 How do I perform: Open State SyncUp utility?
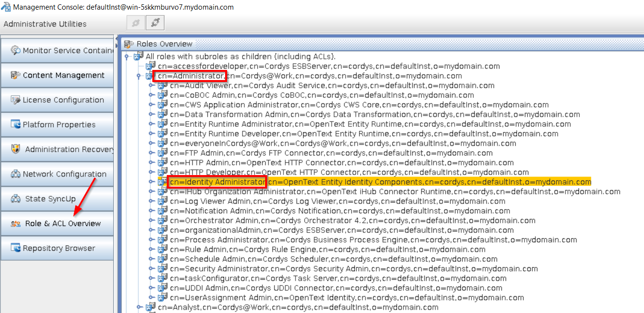(57, 199)
